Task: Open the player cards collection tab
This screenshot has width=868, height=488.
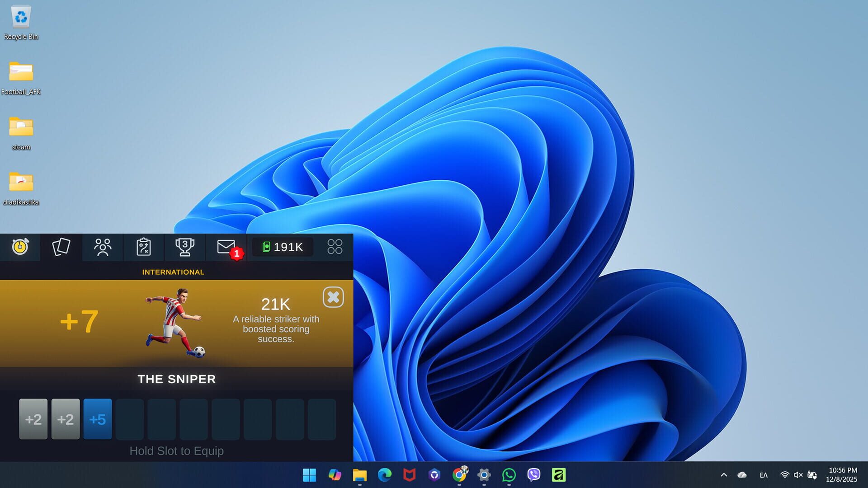Action: [x=61, y=247]
